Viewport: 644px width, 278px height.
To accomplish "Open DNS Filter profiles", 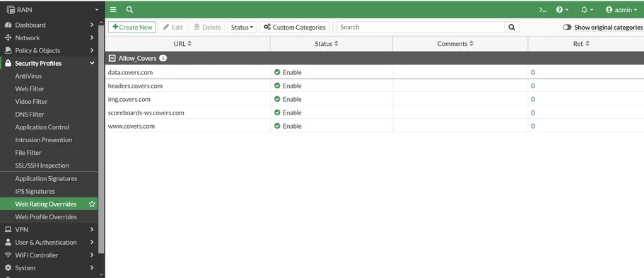I will [30, 115].
